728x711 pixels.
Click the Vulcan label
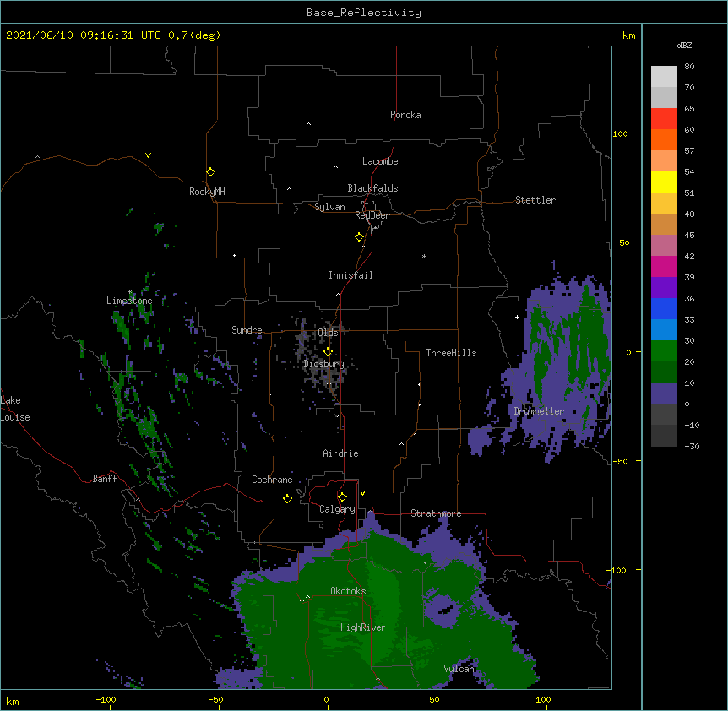(x=459, y=669)
